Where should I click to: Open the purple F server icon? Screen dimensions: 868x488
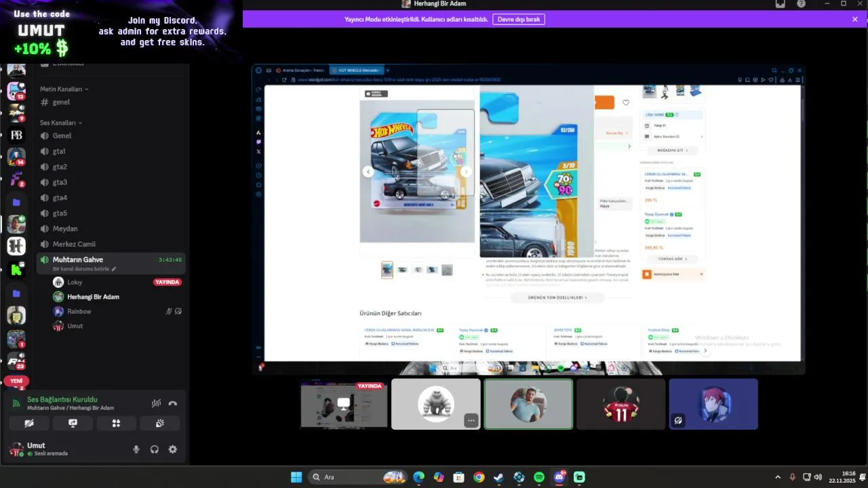(16, 180)
